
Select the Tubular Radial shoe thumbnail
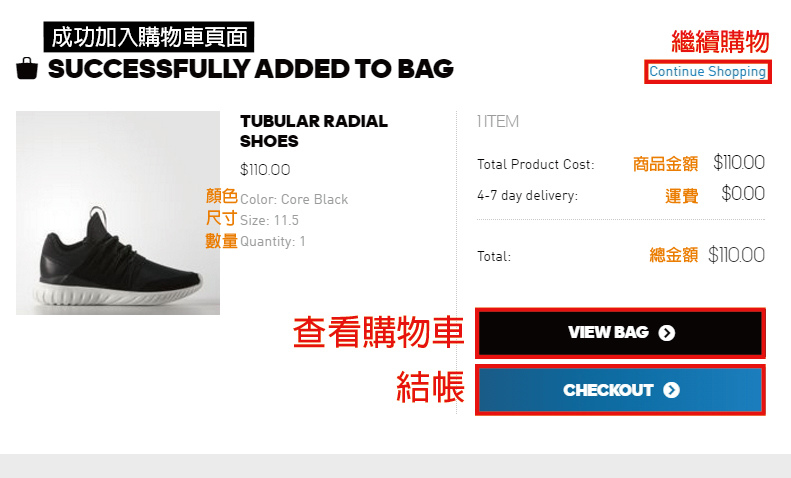pos(118,213)
